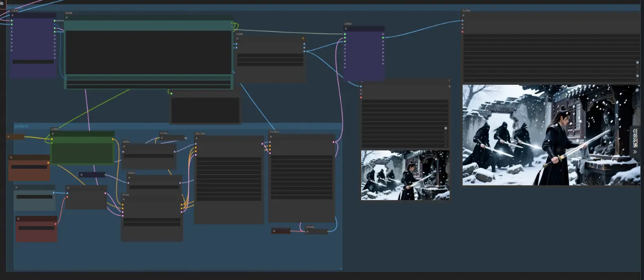Click the green triangle output port on the top-left purple node
Viewport: 644px width, 280px height.
(x=55, y=20)
